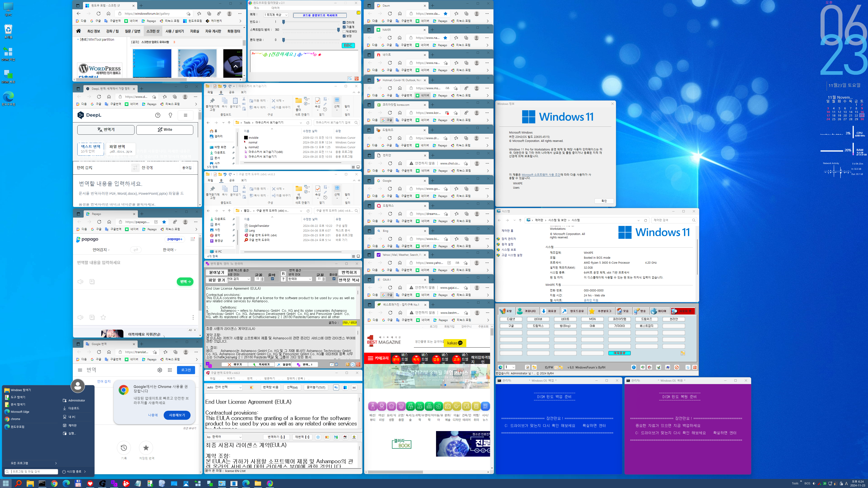The width and height of the screenshot is (868, 488).
Task: Open DeepL hamburger menu
Action: pos(185,115)
